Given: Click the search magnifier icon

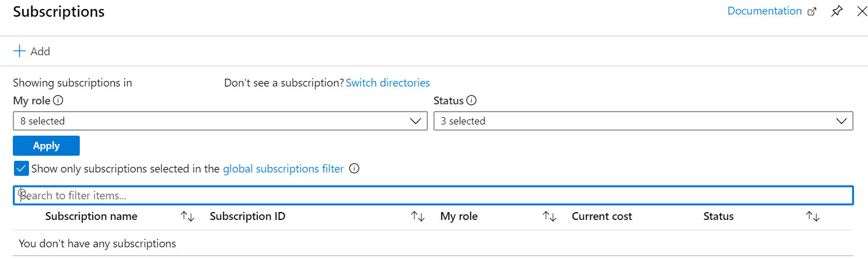Looking at the screenshot, I should [23, 194].
